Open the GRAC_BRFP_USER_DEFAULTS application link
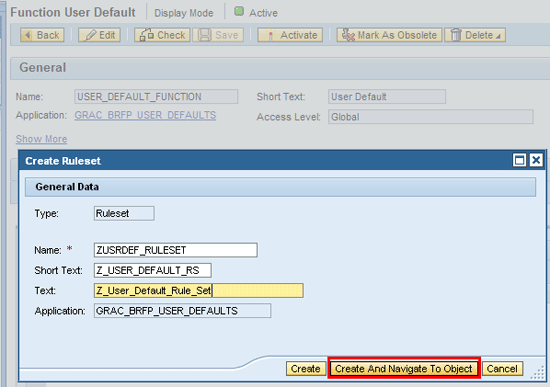This screenshot has height=387, width=550. (x=145, y=115)
